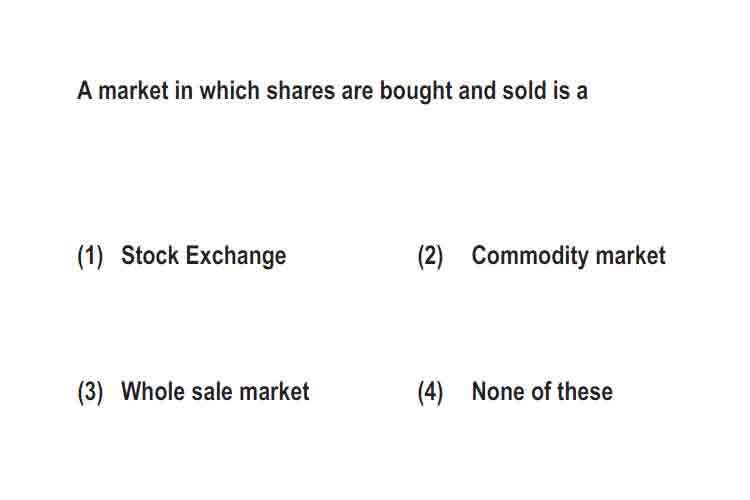Click the word "shares" in the question

click(300, 90)
